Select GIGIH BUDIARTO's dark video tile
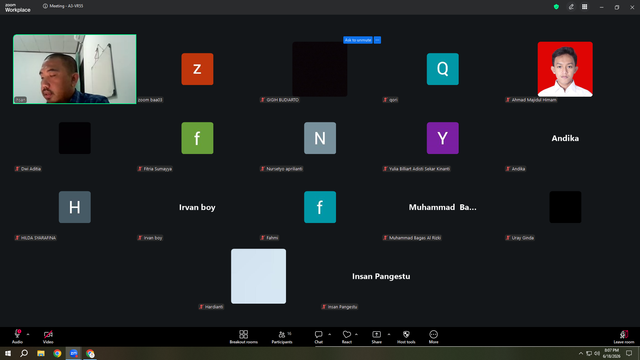The width and height of the screenshot is (640, 360). click(x=320, y=69)
